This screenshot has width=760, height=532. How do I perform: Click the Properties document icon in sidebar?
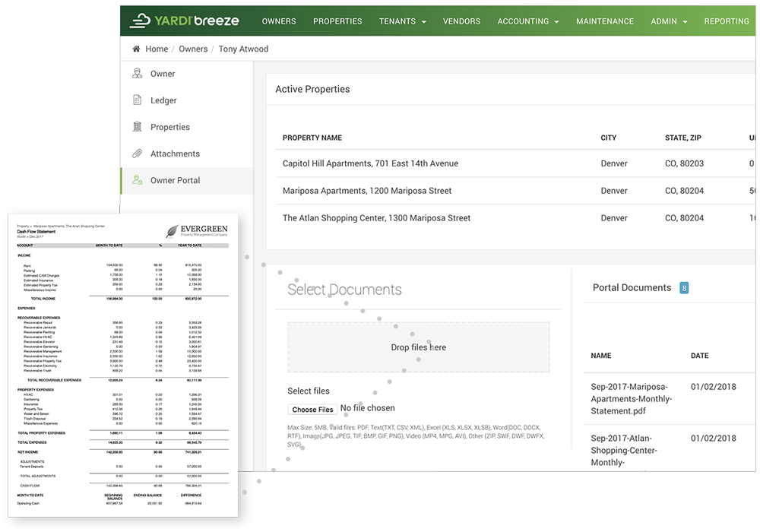(138, 126)
